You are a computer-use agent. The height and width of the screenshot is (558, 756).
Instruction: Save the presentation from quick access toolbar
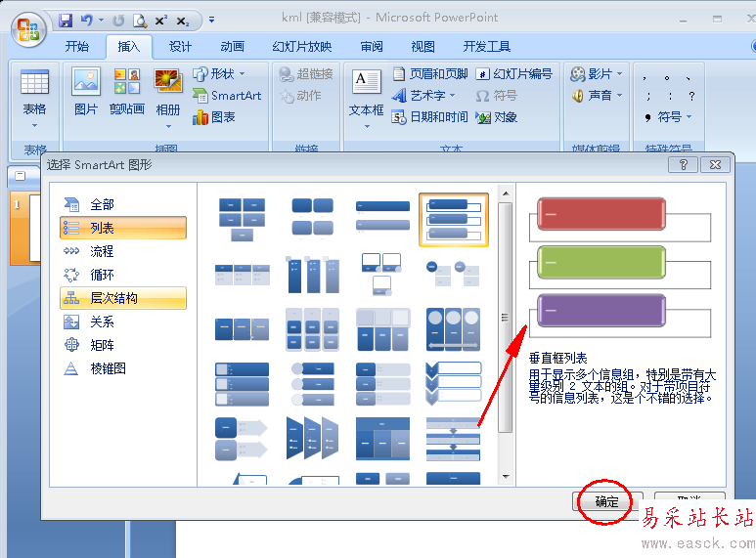pyautogui.click(x=66, y=21)
